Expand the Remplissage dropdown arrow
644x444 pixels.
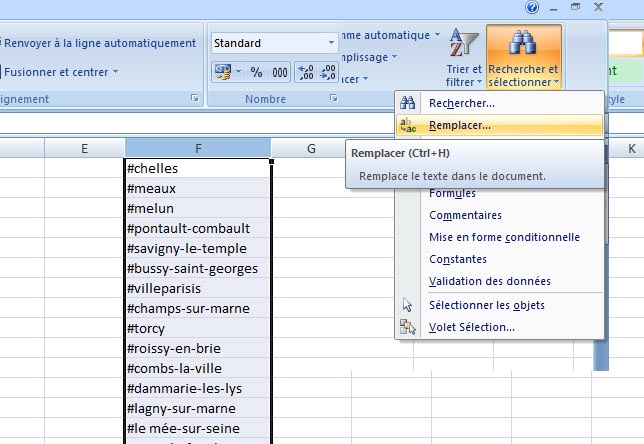click(x=394, y=57)
